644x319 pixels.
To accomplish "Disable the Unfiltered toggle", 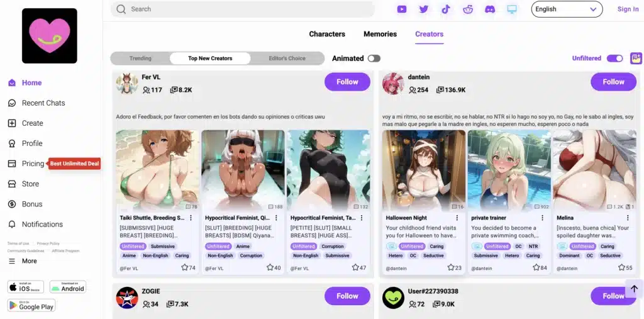I will [614, 59].
